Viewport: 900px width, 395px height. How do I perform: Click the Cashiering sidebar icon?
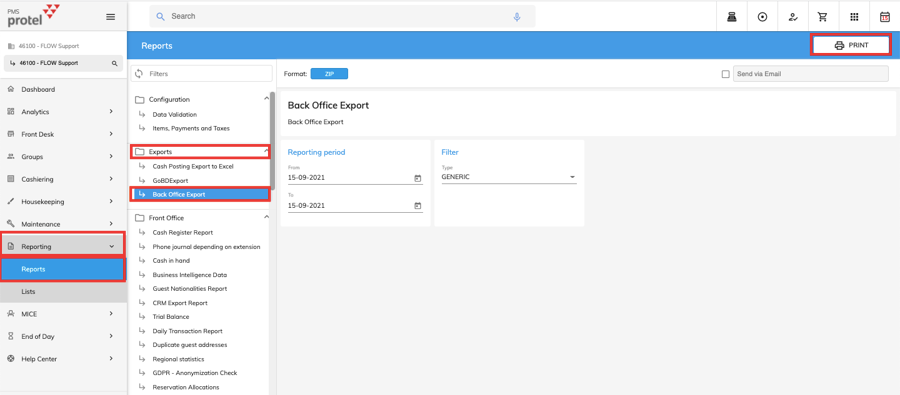click(x=10, y=179)
